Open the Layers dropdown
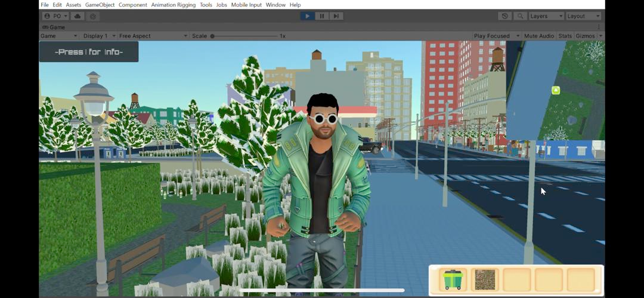This screenshot has width=644, height=298. 546,16
